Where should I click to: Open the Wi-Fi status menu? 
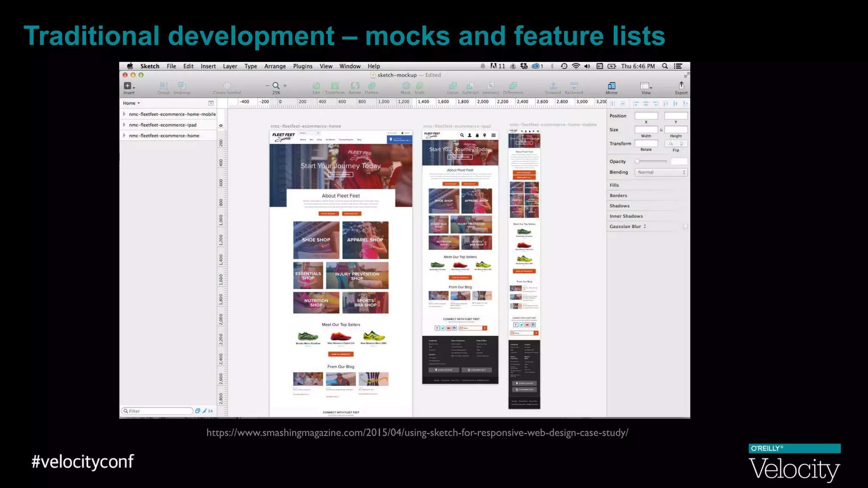(x=576, y=66)
